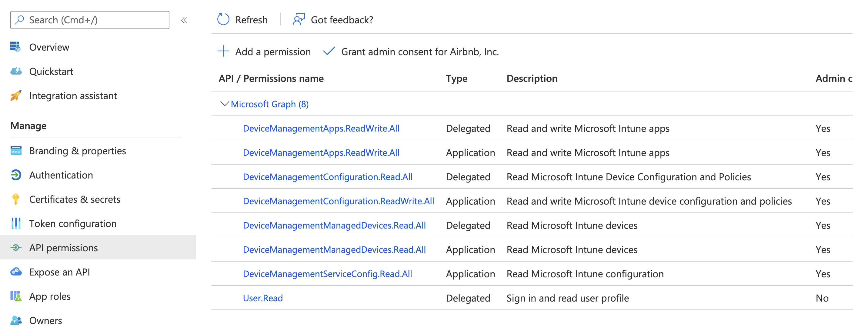Screen dimensions: 868x334
Task: Open Owners in the sidebar
Action: point(45,321)
